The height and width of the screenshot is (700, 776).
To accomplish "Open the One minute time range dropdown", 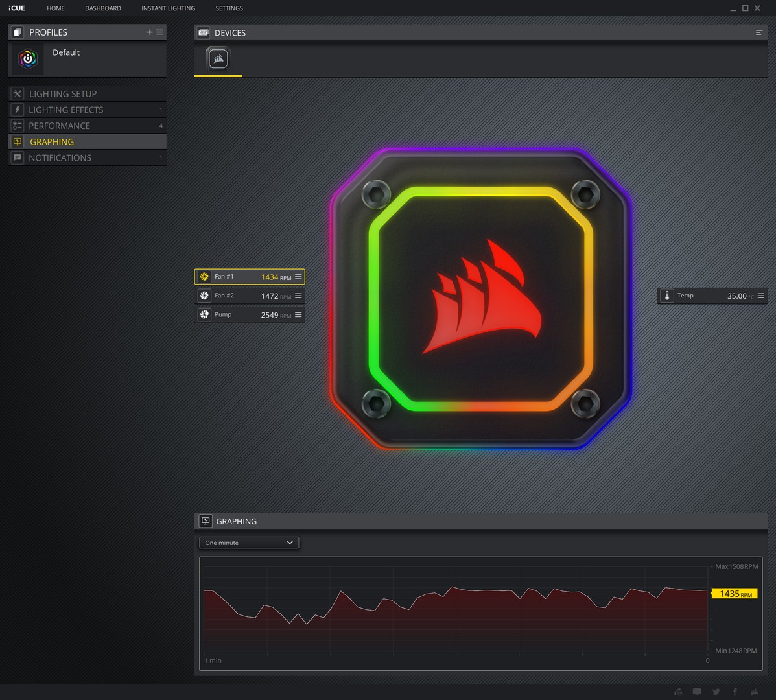I will point(249,542).
